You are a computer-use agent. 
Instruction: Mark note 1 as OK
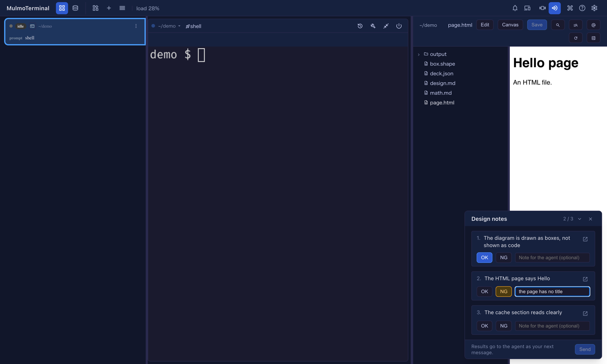[x=484, y=258]
